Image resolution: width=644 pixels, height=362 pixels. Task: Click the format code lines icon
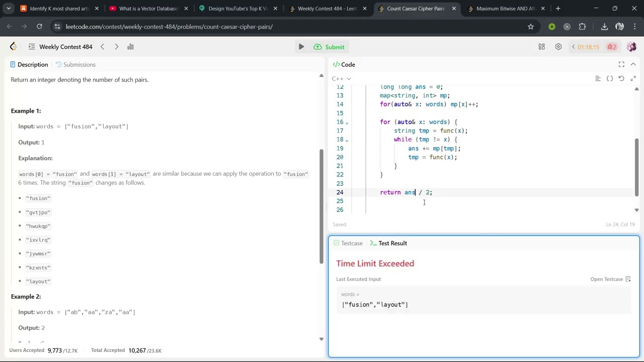coord(598,78)
